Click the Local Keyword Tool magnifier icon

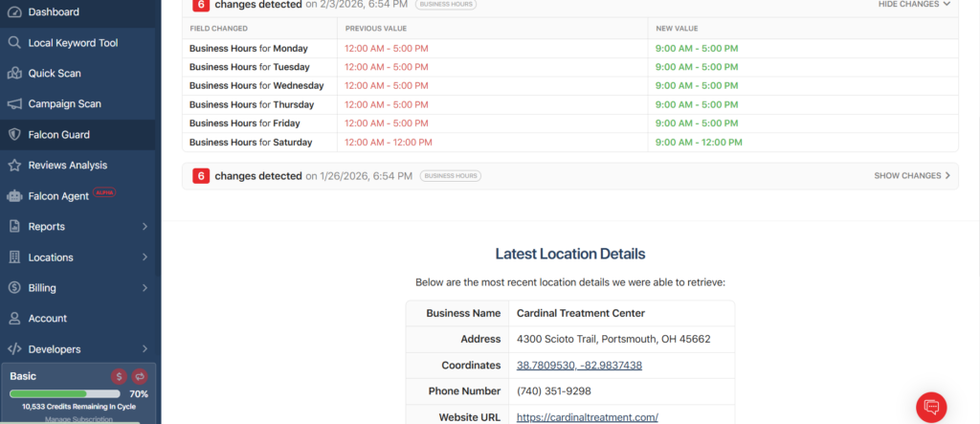(x=14, y=43)
